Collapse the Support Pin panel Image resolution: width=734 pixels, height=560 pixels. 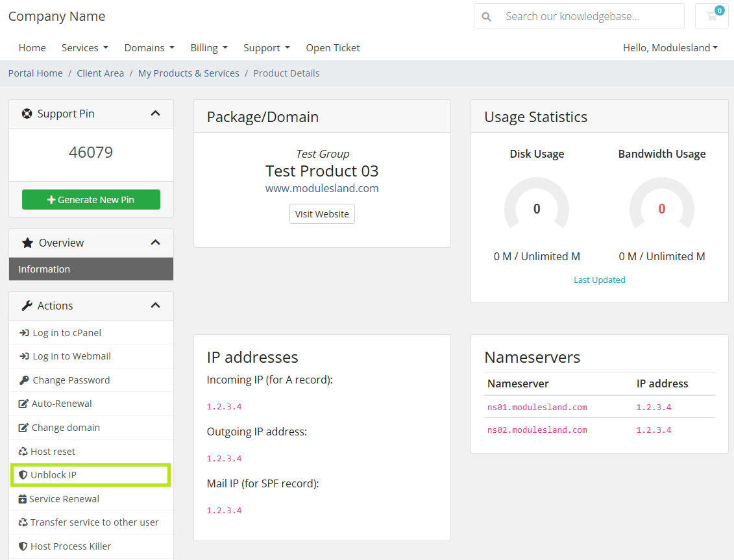(155, 114)
